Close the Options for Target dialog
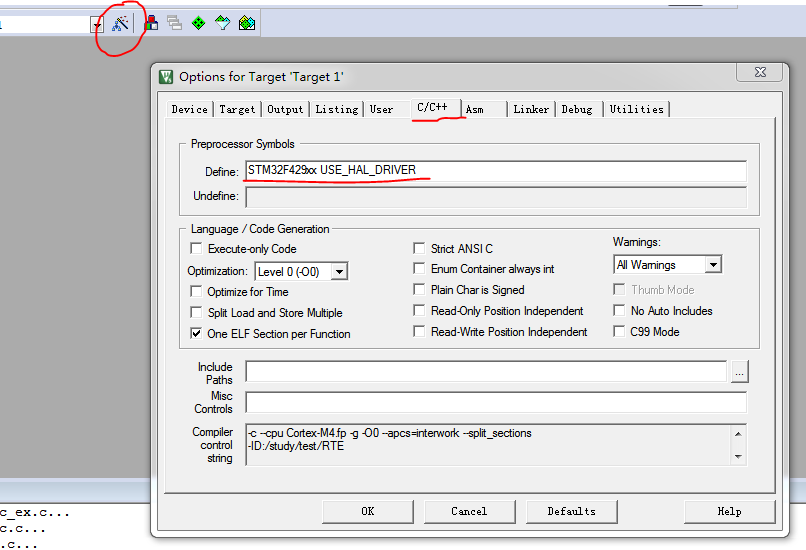806x550 pixels. coord(760,72)
